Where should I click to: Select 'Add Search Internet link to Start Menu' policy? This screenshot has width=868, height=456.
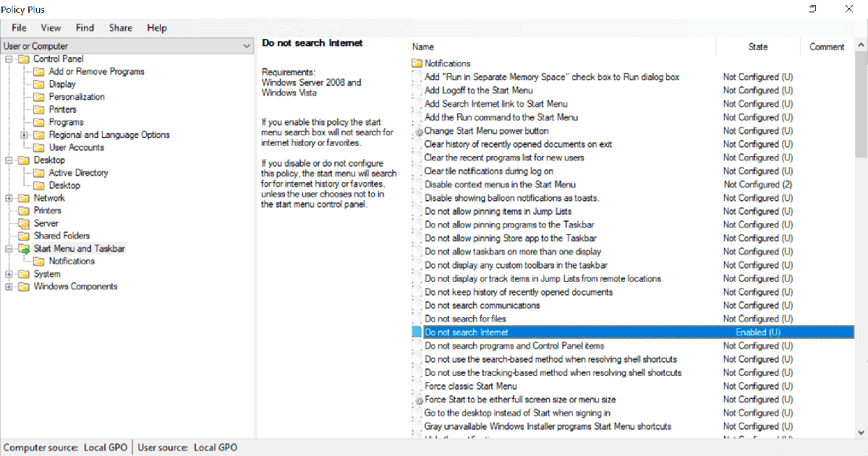[496, 104]
